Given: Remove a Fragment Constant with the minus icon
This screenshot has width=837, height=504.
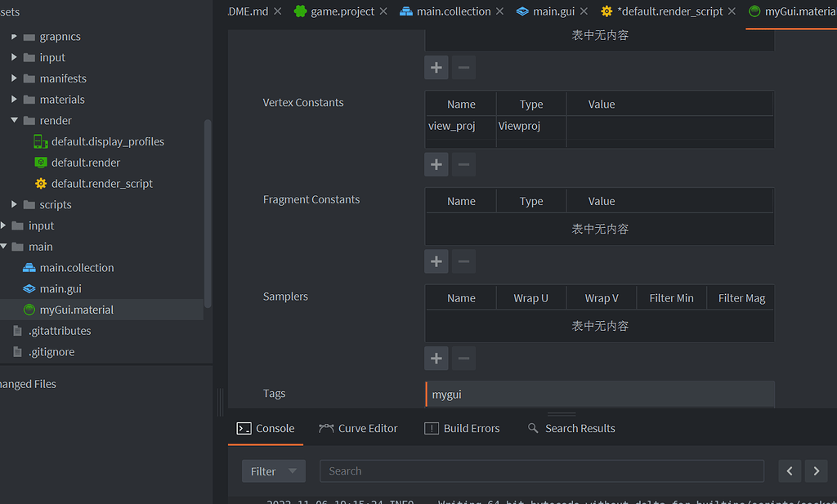Looking at the screenshot, I should [x=463, y=261].
